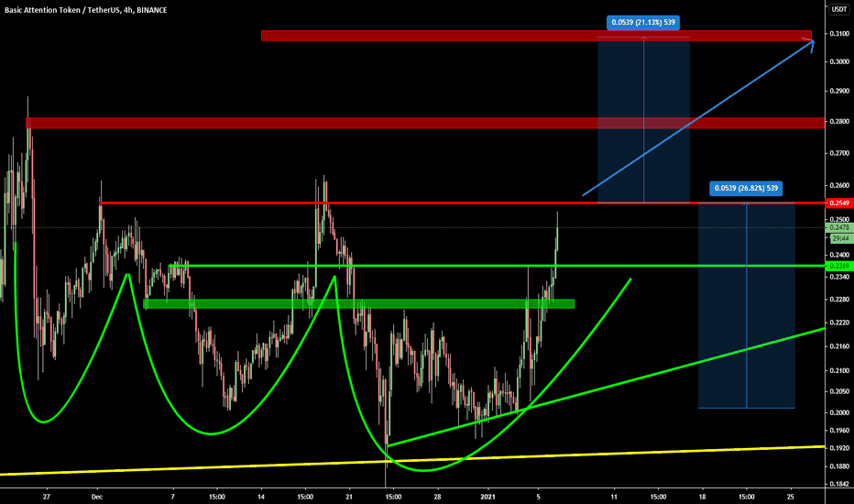Click the 0.2280 price axis label

click(839, 299)
